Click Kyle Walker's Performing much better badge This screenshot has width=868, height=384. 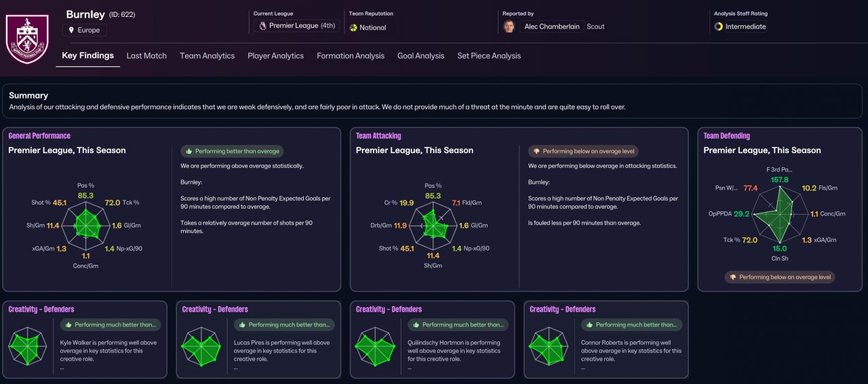111,324
